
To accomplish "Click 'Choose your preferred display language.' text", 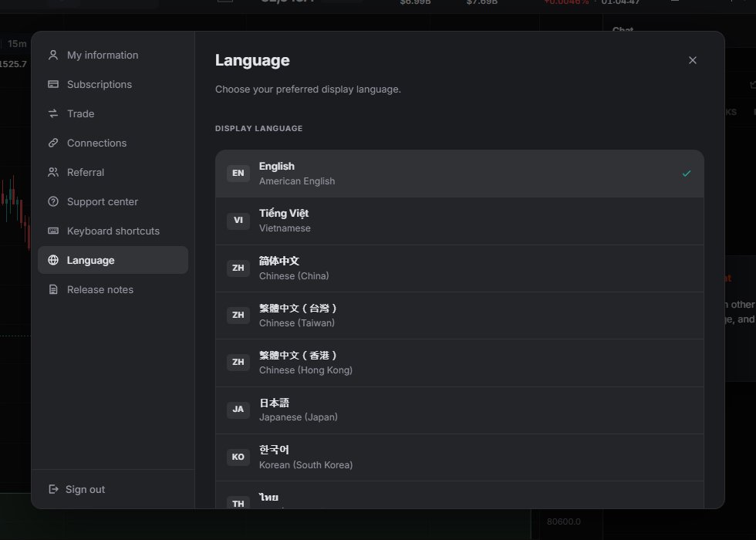I will [x=308, y=89].
